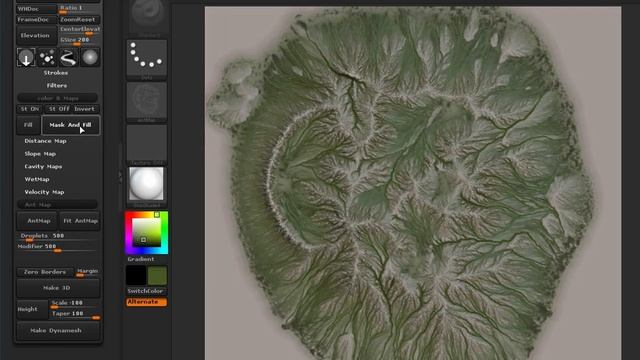The height and width of the screenshot is (360, 640).
Task: Expand the Velocity Map section
Action: 44,192
